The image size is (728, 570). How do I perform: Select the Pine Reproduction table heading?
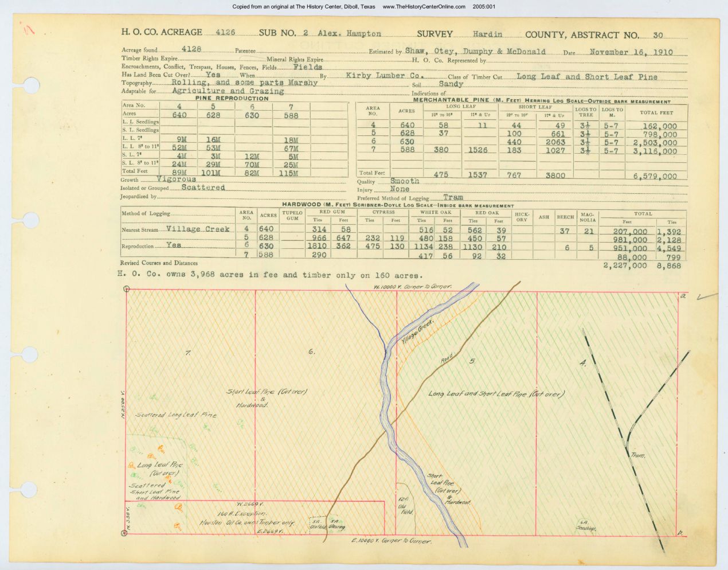click(232, 98)
